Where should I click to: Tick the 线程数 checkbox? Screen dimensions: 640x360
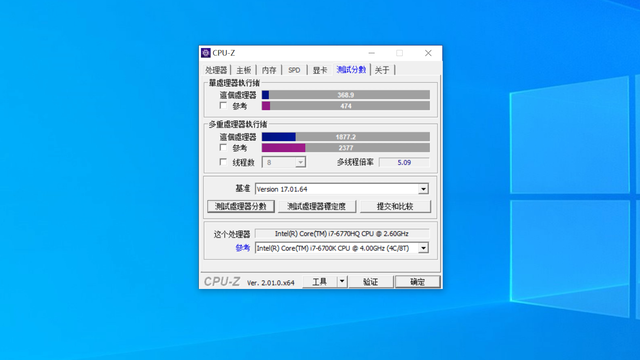pyautogui.click(x=223, y=162)
